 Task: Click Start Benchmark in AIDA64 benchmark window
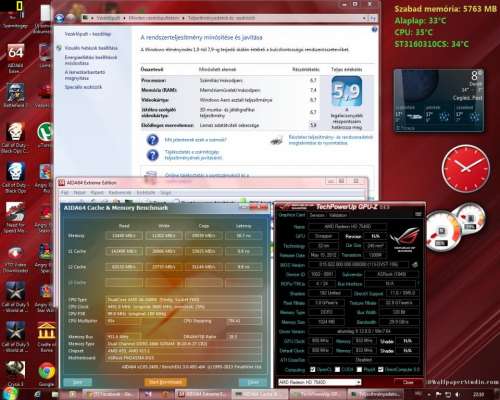[x=165, y=382]
